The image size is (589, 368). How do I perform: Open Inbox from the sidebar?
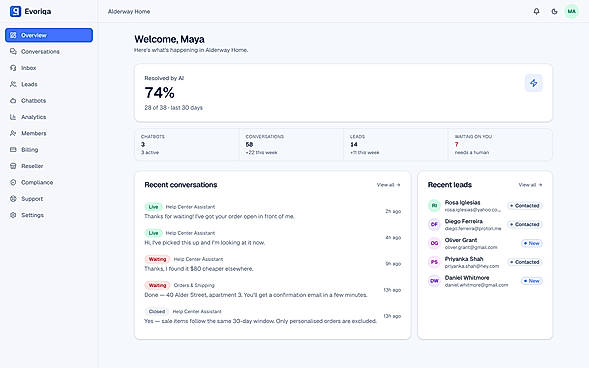point(49,68)
